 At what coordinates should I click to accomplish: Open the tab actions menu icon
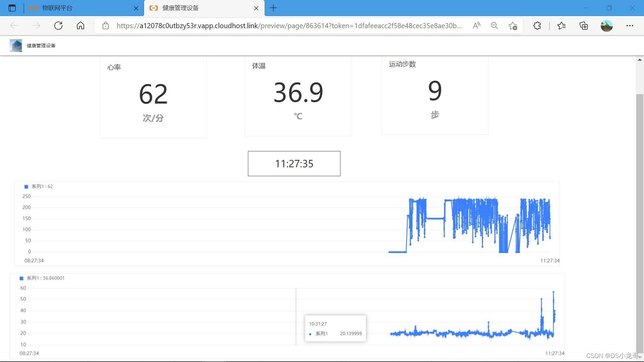12,8
